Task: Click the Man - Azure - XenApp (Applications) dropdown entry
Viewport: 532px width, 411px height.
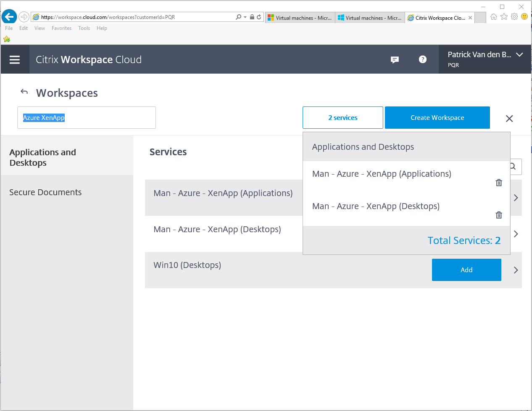Action: point(382,174)
